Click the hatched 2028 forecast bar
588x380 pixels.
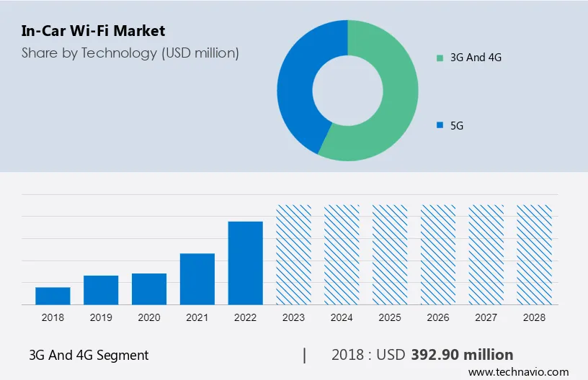[x=534, y=255]
